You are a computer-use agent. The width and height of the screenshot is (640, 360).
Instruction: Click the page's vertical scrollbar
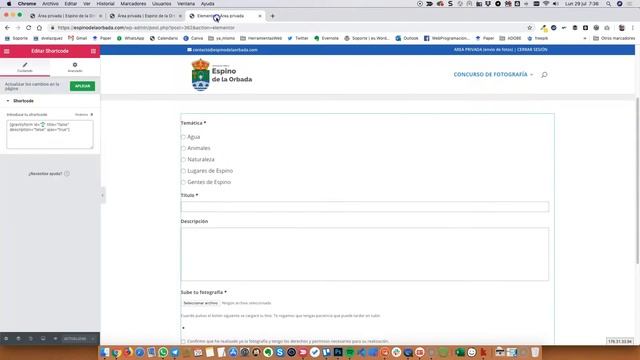tap(637, 180)
